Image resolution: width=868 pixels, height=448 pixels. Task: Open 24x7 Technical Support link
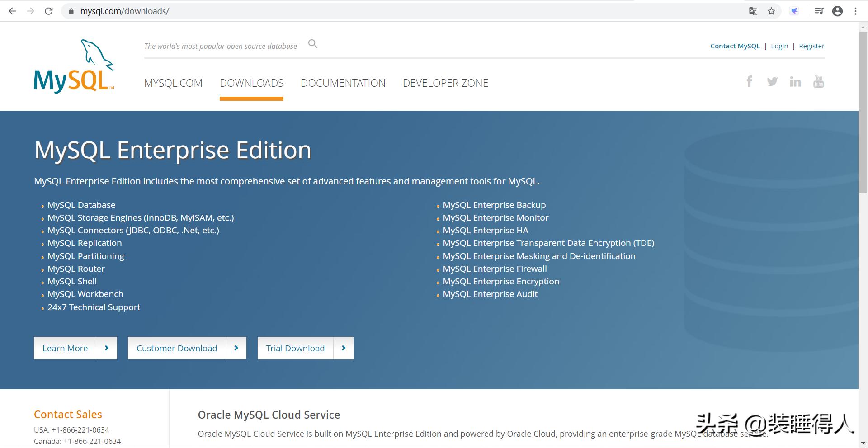[94, 307]
